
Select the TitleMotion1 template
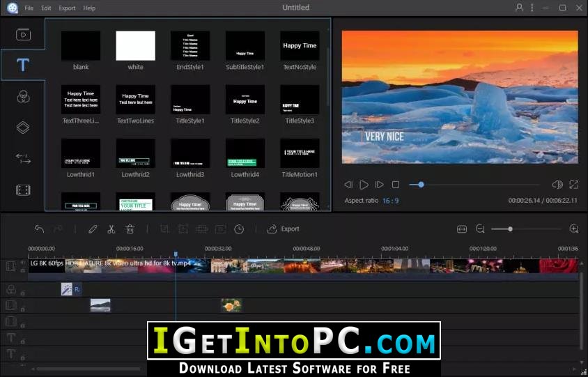300,158
